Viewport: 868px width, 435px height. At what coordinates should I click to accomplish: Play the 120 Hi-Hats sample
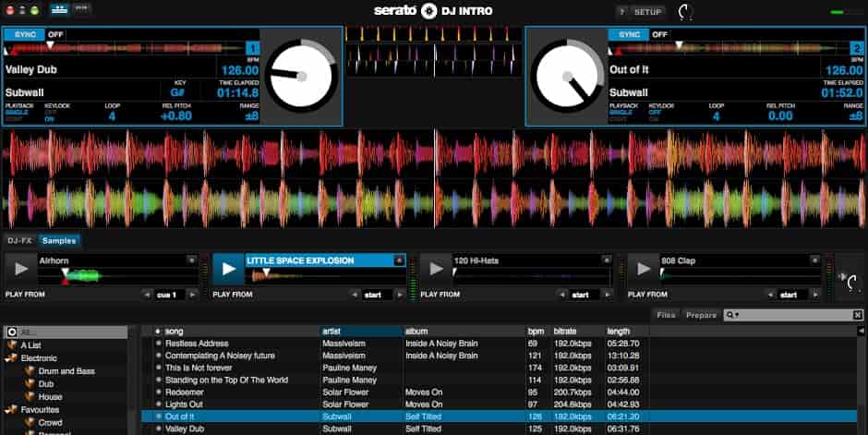pyautogui.click(x=436, y=269)
